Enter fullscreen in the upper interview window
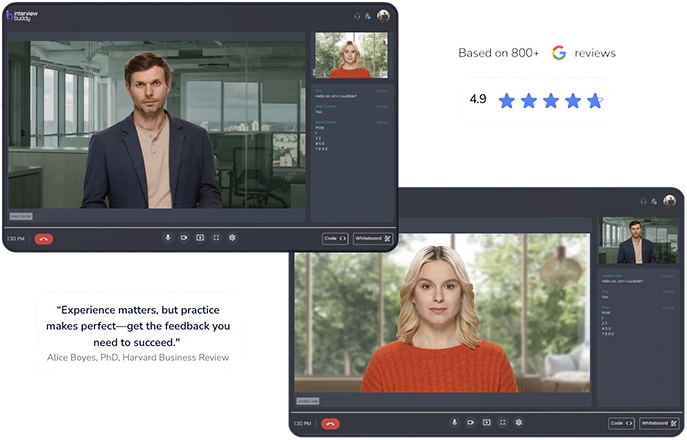The image size is (687, 440). 216,238
